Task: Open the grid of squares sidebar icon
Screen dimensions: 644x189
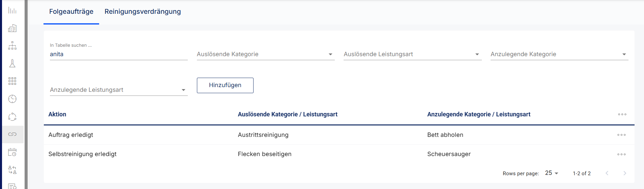Action: [x=12, y=81]
